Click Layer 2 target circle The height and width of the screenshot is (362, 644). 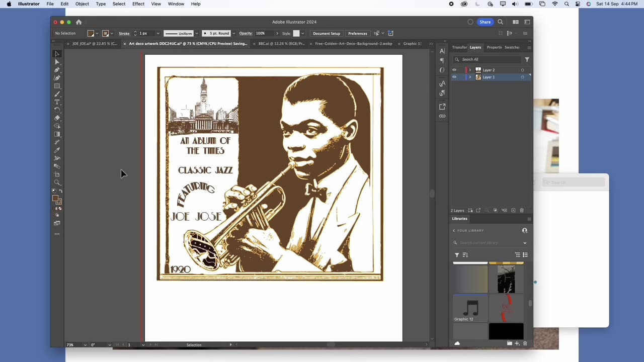pyautogui.click(x=522, y=70)
